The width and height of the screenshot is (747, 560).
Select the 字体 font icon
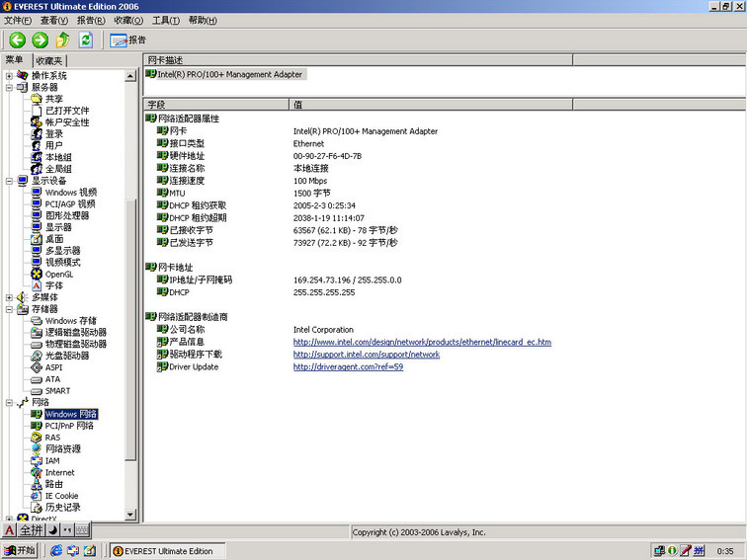point(37,285)
